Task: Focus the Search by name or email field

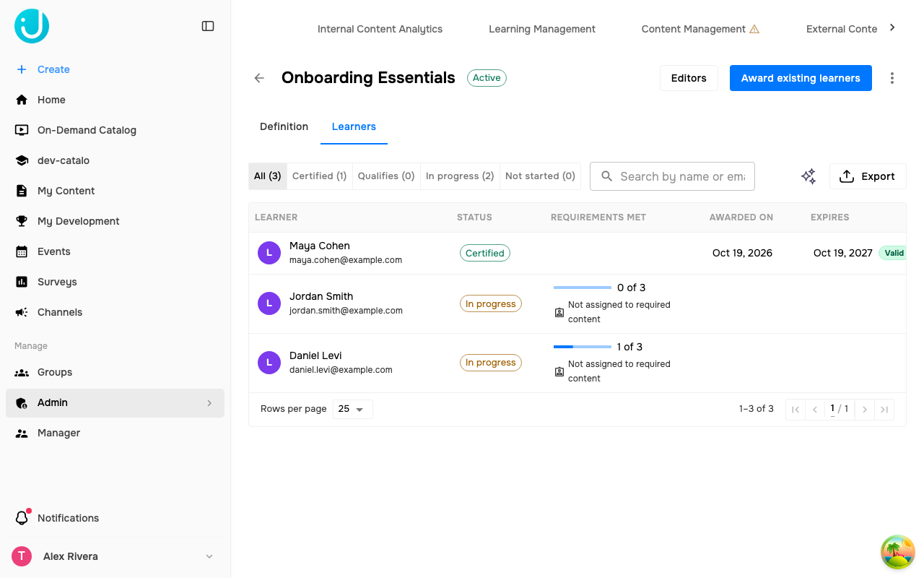Action: tap(672, 176)
